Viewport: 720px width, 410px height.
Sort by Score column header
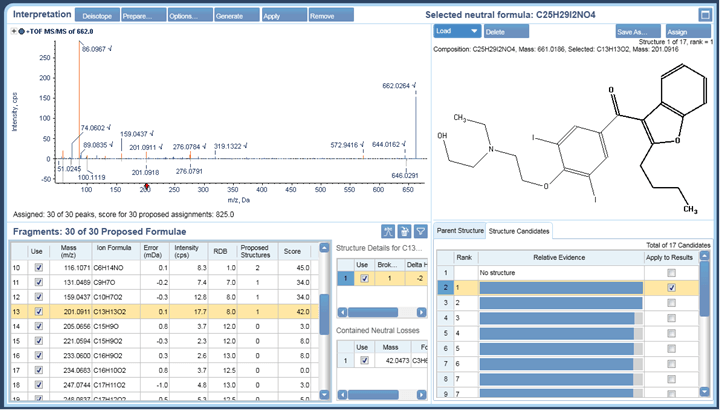(294, 251)
